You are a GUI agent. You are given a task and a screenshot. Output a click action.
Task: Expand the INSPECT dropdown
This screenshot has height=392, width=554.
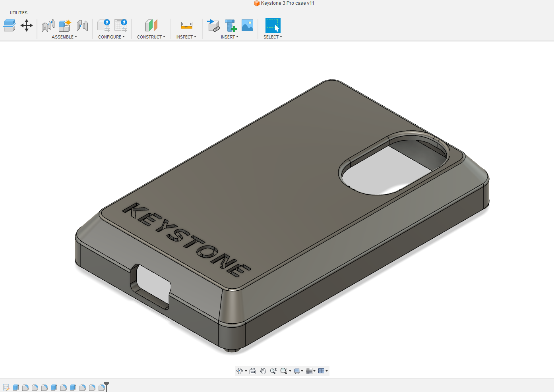coord(186,37)
